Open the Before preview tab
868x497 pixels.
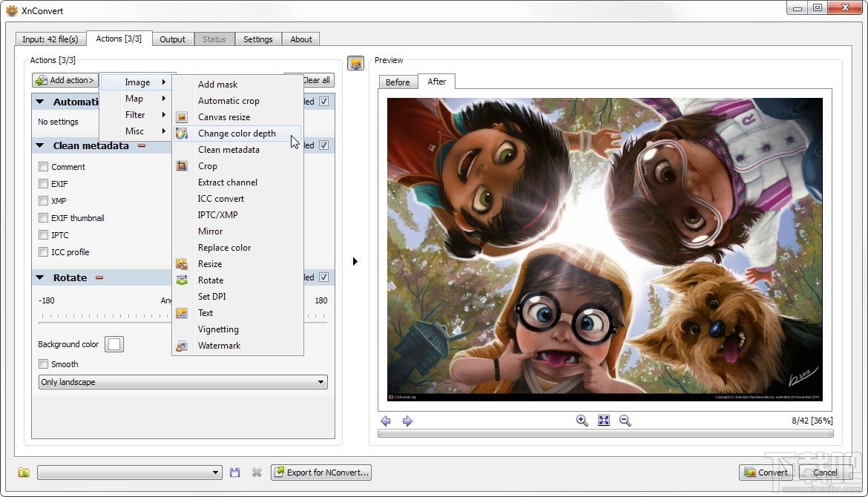(398, 82)
